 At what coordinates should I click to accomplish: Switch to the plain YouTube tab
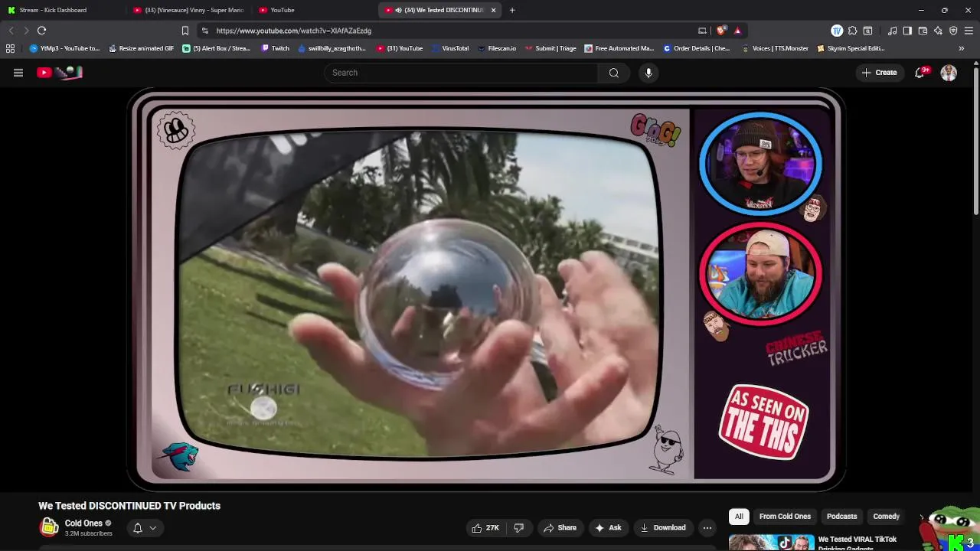pyautogui.click(x=314, y=10)
